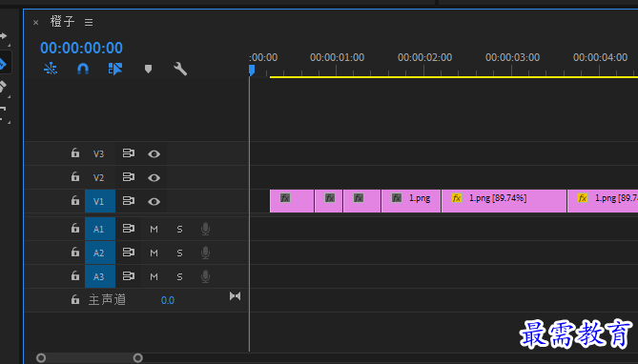The height and width of the screenshot is (364, 638).
Task: Toggle lock on track A3
Action: click(x=75, y=275)
